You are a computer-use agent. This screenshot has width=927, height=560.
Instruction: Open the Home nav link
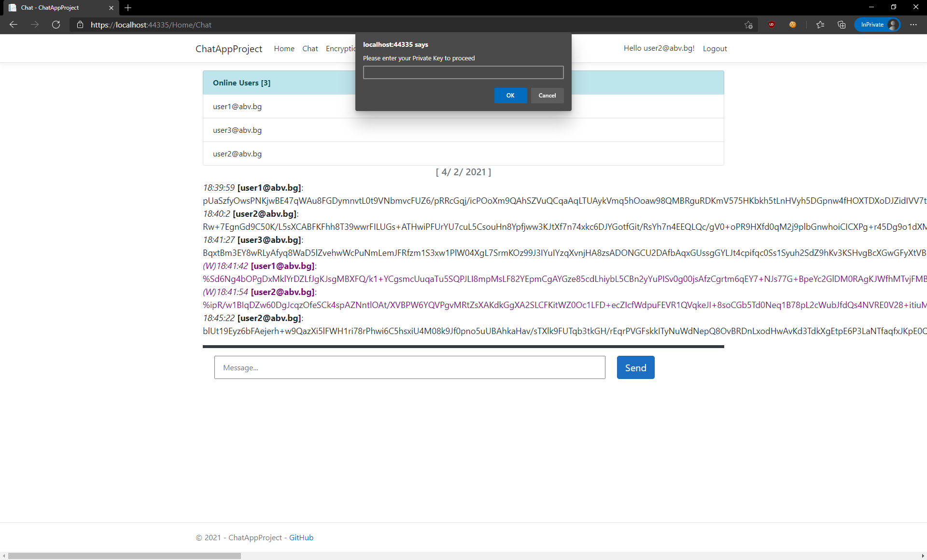[284, 49]
